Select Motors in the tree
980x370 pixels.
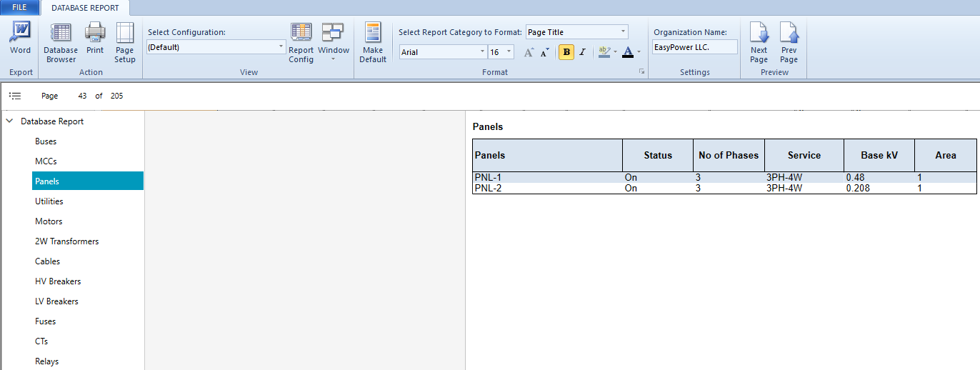coord(49,221)
